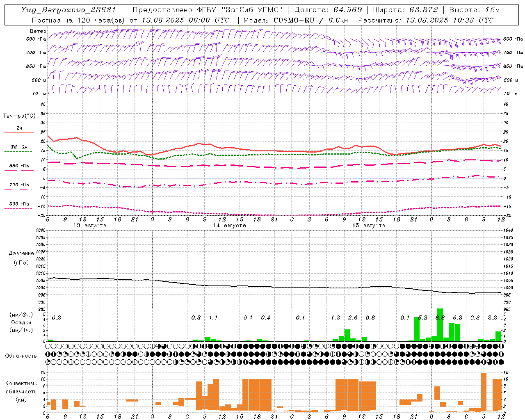525x420 pixels.
Task: Click the 2.2 precipitation value
Action: [x=492, y=318]
